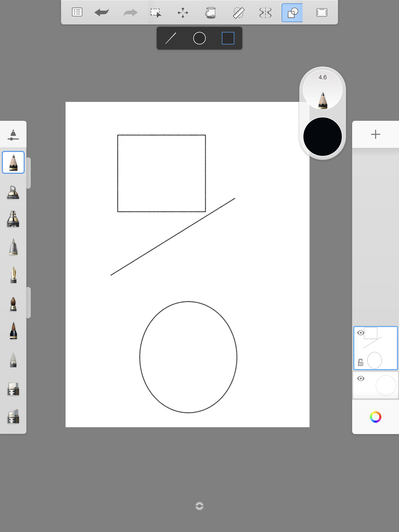Toggle full screen UI view
This screenshot has height=532, width=399.
coord(322,12)
